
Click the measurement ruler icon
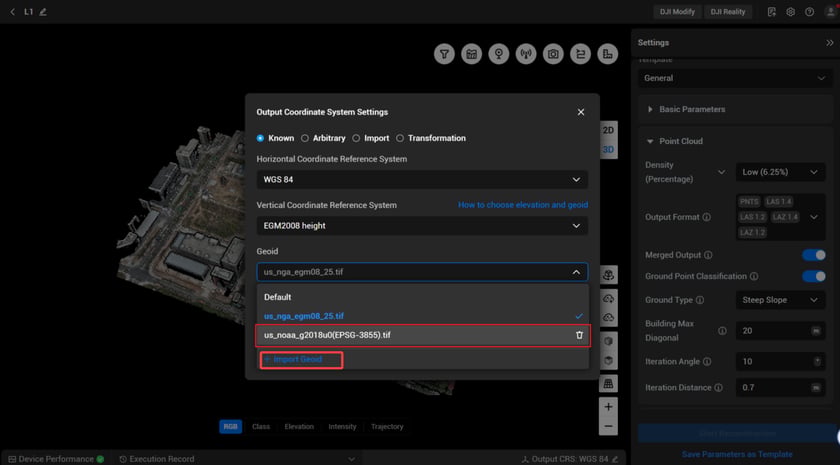[x=608, y=54]
